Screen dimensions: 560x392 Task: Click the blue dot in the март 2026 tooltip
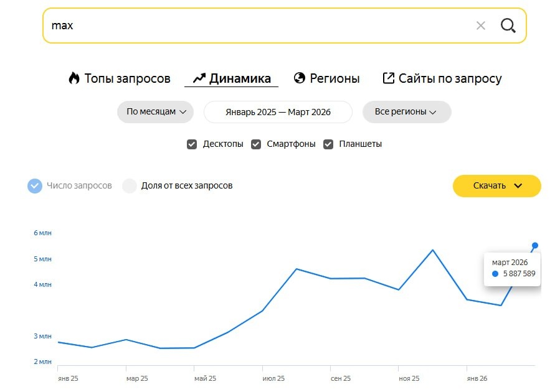click(x=495, y=274)
